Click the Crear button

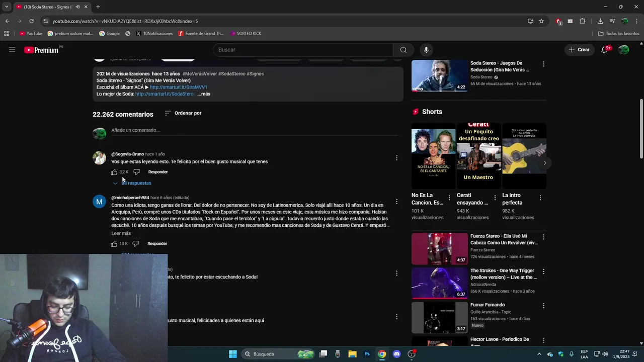(x=579, y=50)
